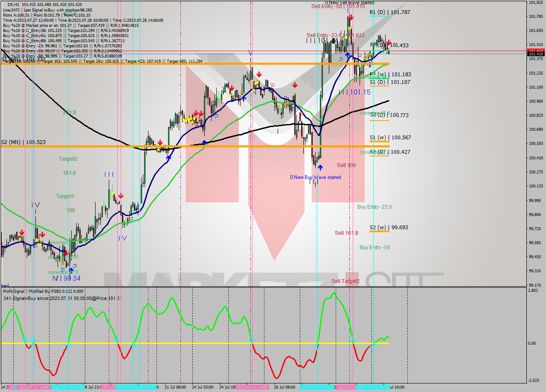Click the R1 (D) | 101.787 pivot label
The height and width of the screenshot is (392, 546).
[x=390, y=12]
